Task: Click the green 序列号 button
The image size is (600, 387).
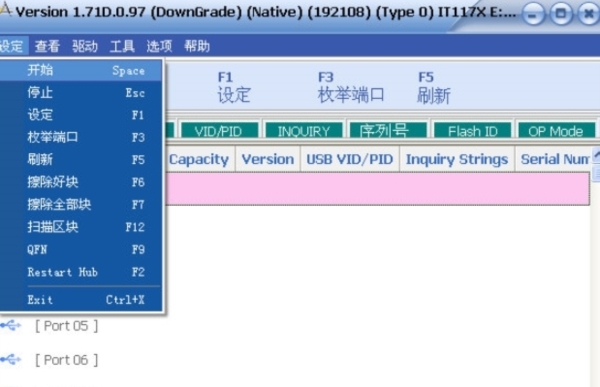Action: coord(388,131)
